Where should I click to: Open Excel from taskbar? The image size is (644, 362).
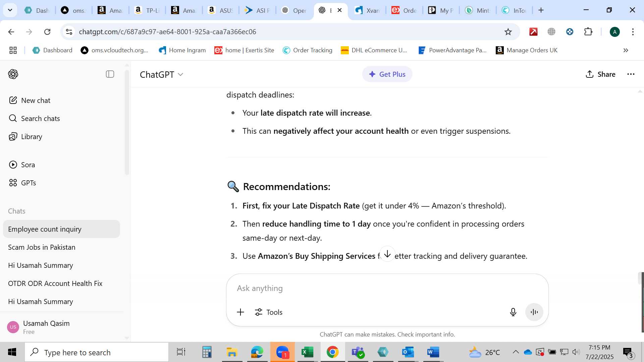point(307,352)
